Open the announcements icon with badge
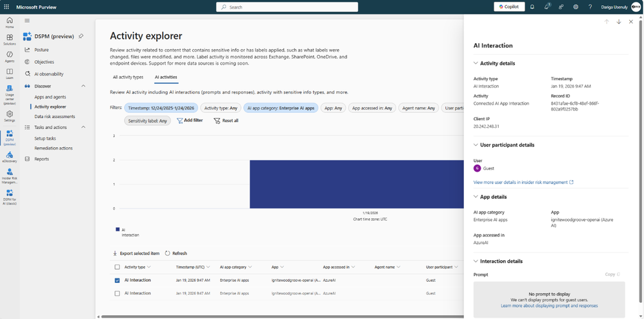Image resolution: width=644 pixels, height=319 pixels. tap(547, 6)
